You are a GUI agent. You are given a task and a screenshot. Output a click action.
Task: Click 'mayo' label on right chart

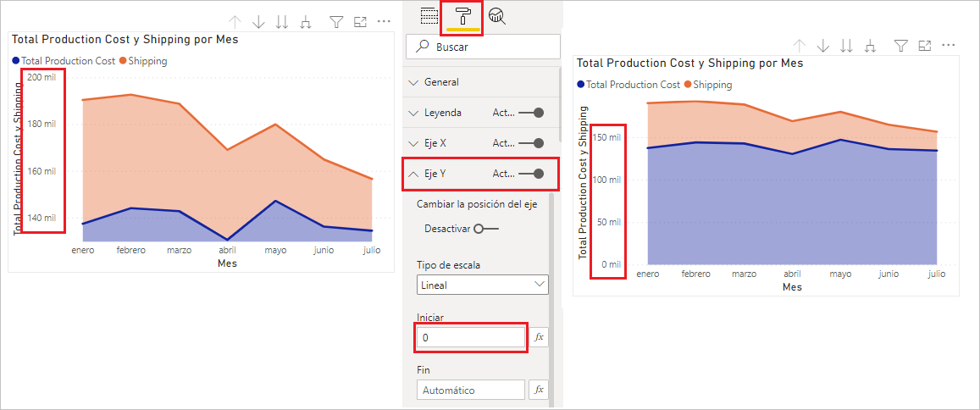point(840,274)
